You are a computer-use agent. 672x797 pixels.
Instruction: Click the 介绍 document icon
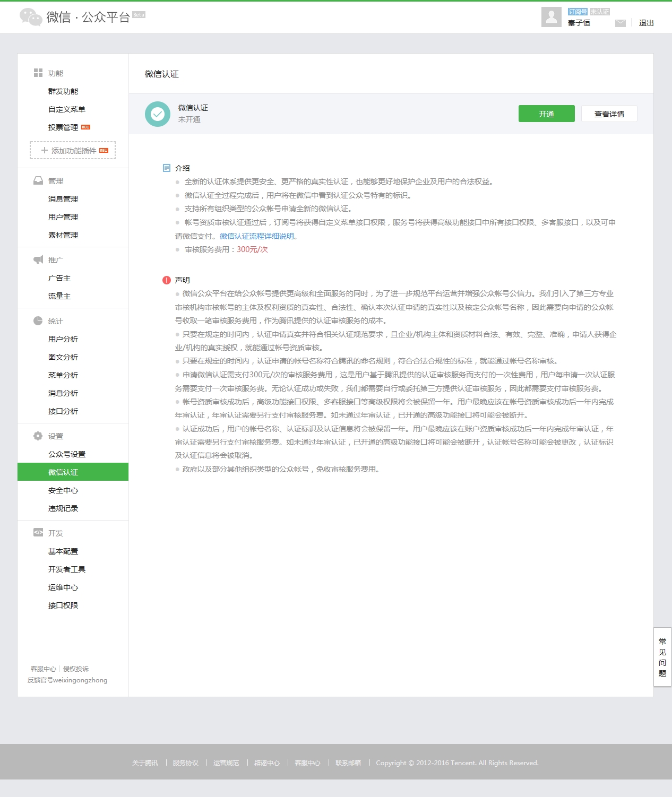click(167, 168)
